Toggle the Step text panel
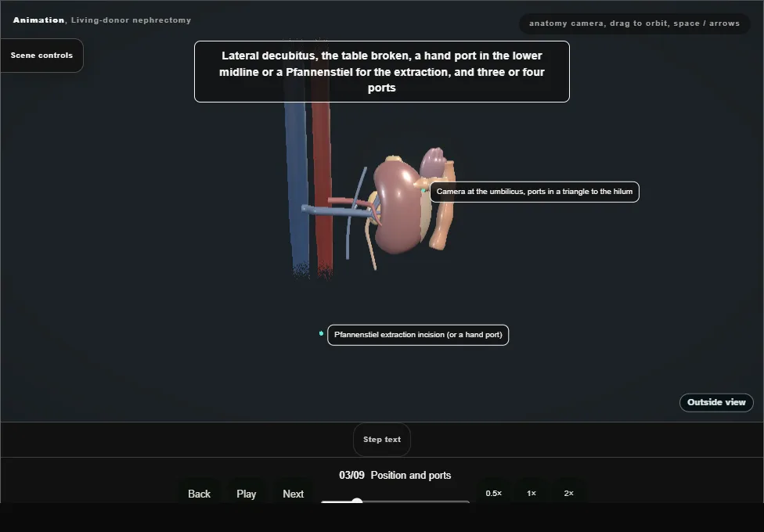This screenshot has height=532, width=764. 382,440
